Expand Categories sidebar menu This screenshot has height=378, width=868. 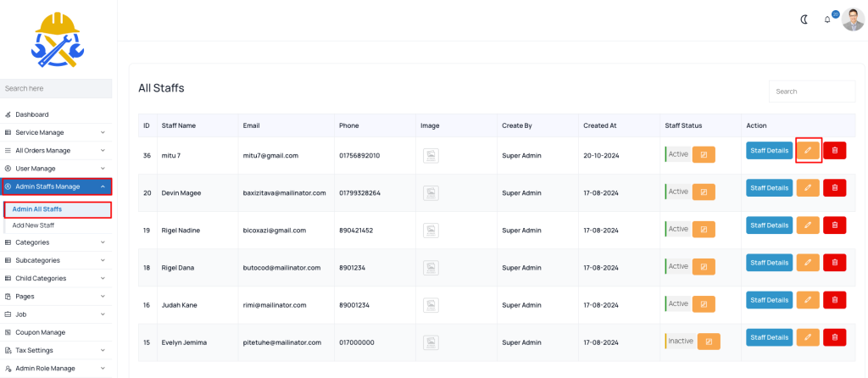(56, 242)
